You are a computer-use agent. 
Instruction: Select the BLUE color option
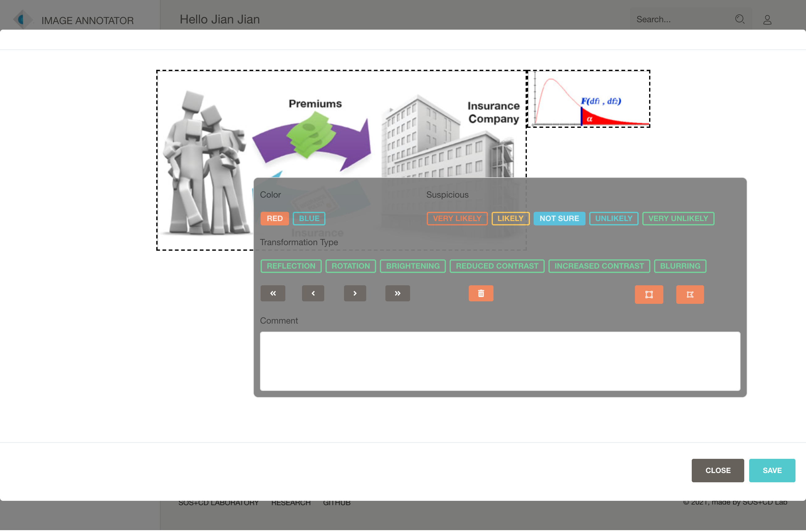309,218
